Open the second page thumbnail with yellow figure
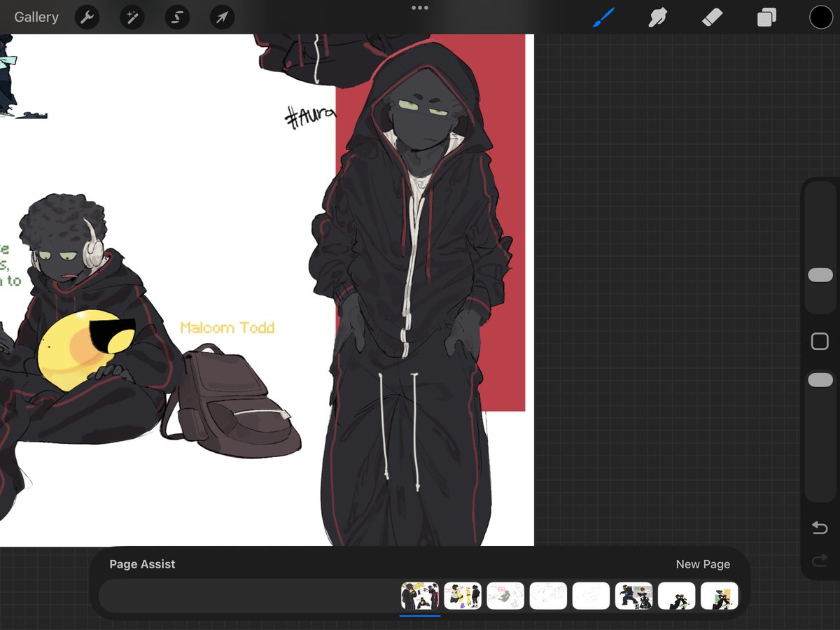This screenshot has width=840, height=630. coord(463,596)
